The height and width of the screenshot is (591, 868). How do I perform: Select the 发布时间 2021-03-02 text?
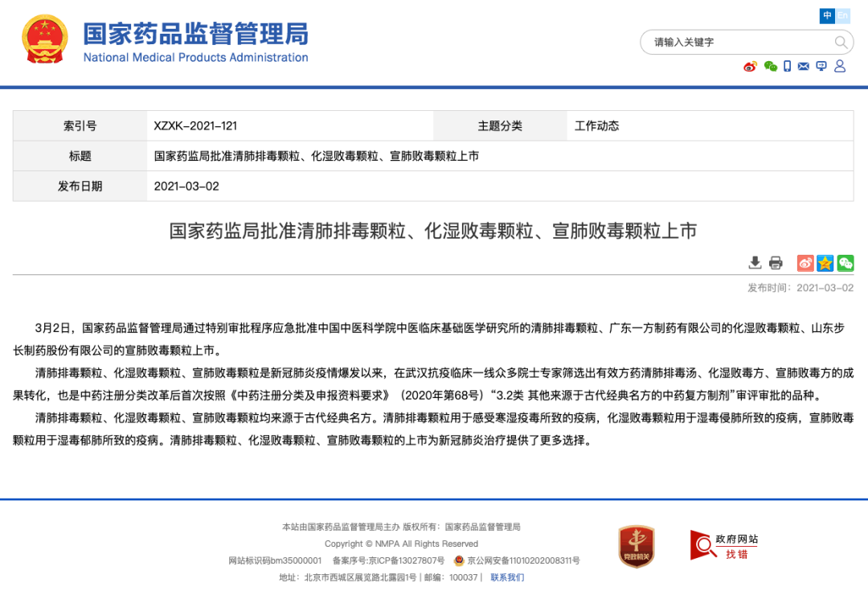pyautogui.click(x=800, y=288)
